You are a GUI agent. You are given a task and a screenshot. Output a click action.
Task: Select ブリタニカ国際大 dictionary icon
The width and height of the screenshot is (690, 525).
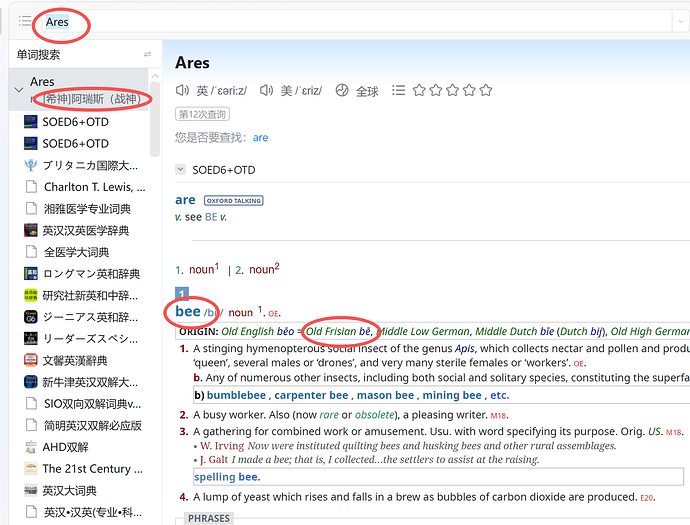click(32, 165)
